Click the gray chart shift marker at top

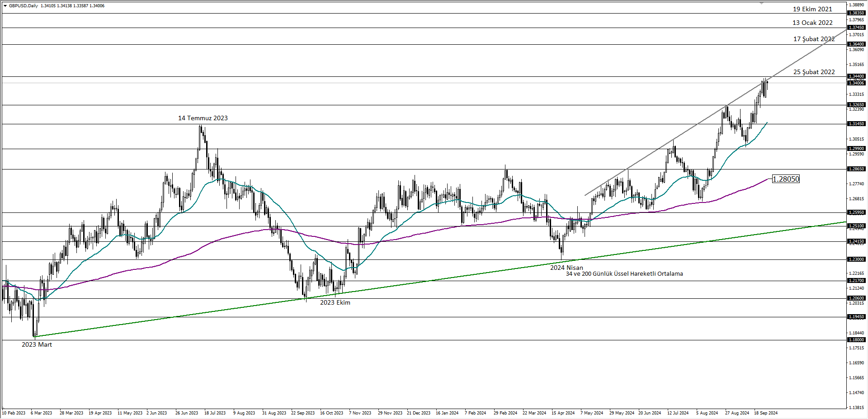click(761, 3)
